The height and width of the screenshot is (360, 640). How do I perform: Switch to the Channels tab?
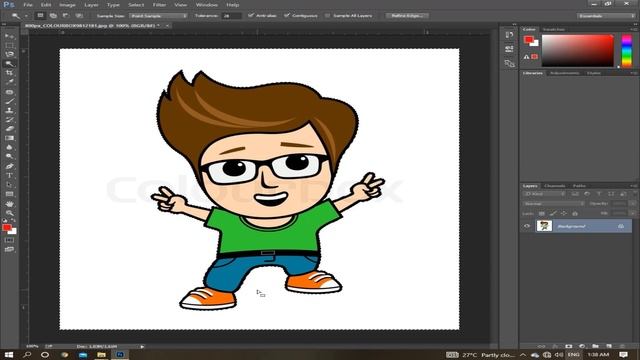555,186
